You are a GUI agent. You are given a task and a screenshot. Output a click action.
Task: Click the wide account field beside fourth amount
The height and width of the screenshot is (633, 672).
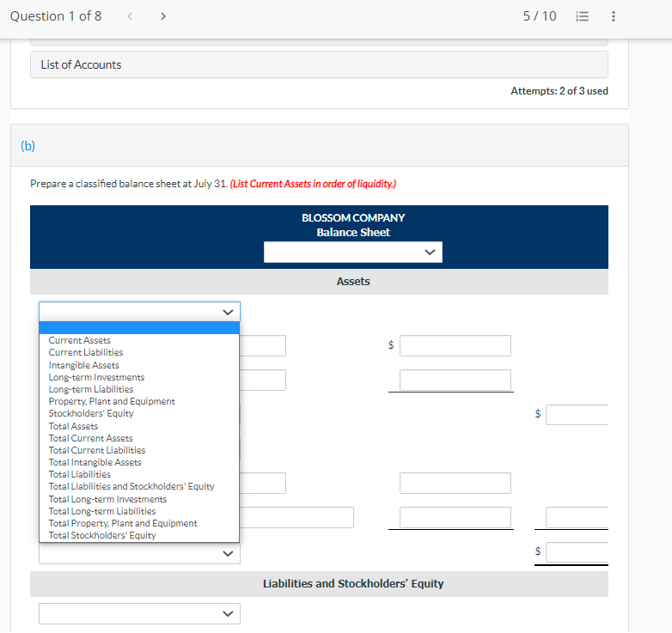[x=296, y=517]
